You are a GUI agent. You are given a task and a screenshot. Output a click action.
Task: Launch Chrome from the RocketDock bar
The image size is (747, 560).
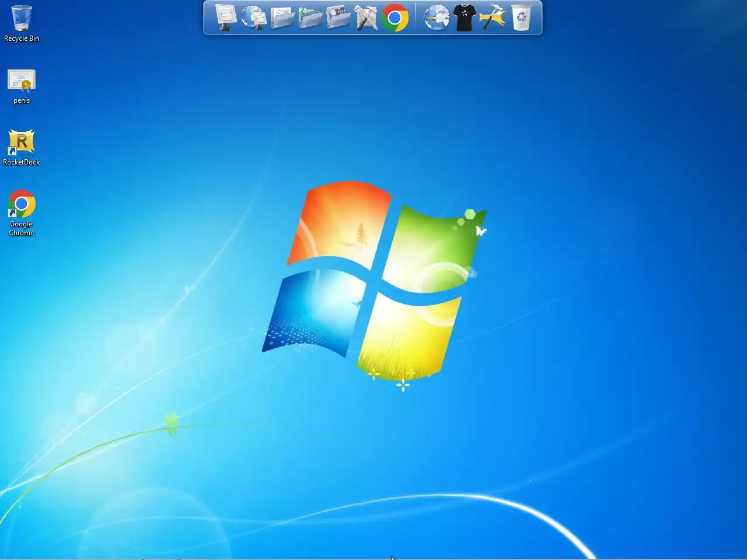[395, 18]
